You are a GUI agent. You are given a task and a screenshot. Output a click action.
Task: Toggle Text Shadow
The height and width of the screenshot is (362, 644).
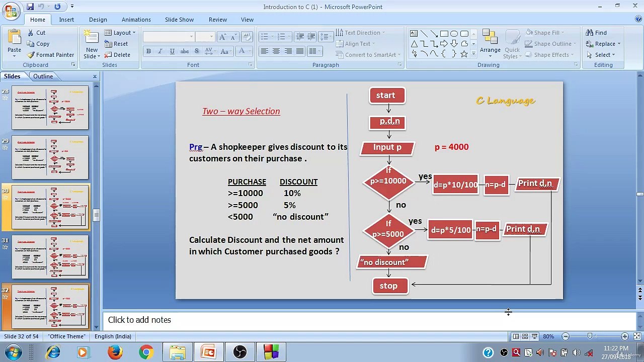tap(197, 51)
